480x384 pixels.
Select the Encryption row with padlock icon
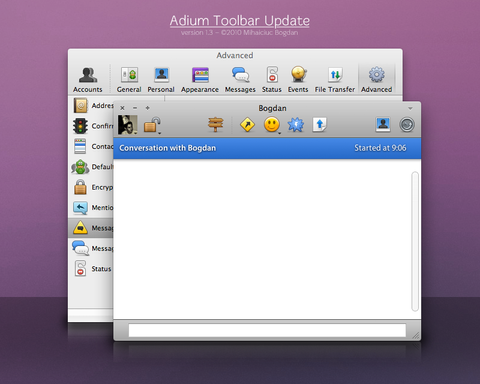[91, 187]
